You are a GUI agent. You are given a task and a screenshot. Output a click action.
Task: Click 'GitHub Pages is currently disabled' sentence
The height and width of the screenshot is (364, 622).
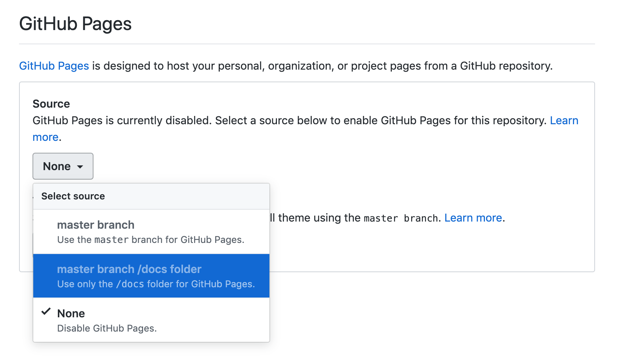[122, 120]
